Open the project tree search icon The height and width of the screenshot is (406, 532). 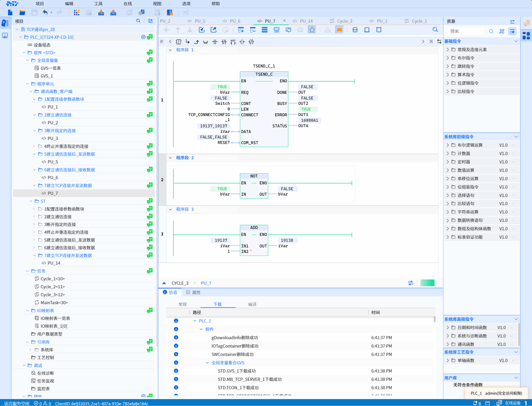[x=138, y=21]
